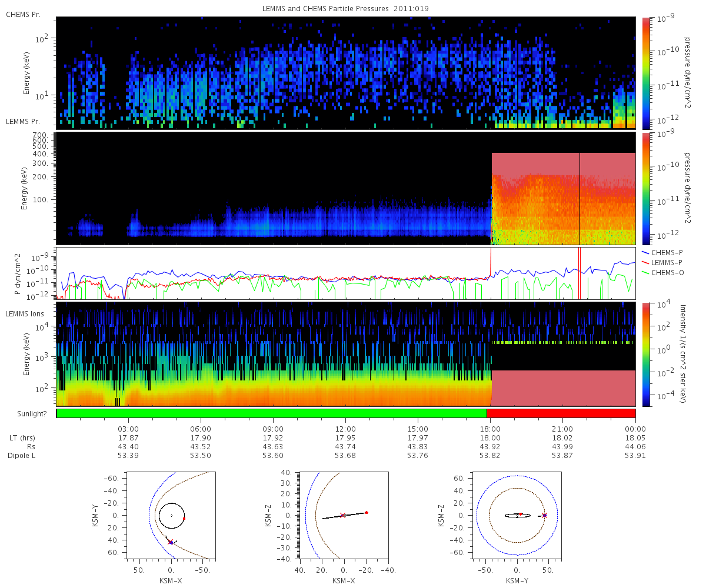The width and height of the screenshot is (706, 588).
Task: Click the Dipole L value '53.91'
Action: [x=635, y=456]
